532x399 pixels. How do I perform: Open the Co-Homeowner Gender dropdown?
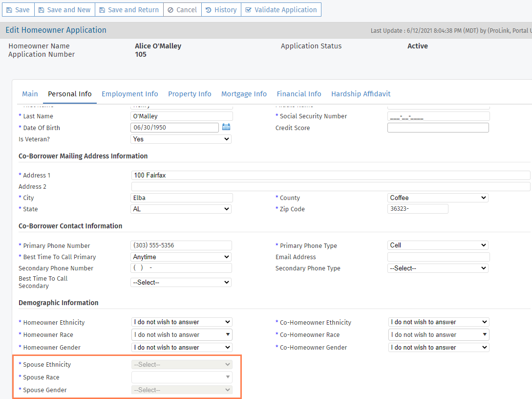click(438, 348)
